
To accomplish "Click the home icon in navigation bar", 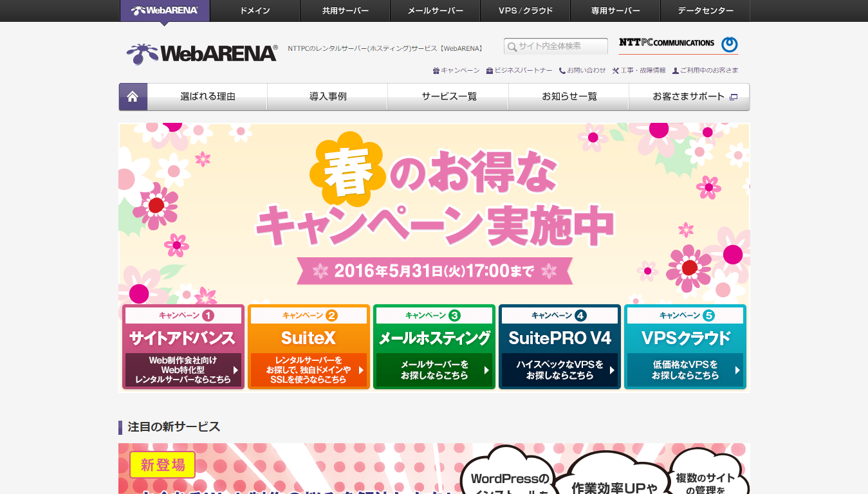I will [x=133, y=96].
